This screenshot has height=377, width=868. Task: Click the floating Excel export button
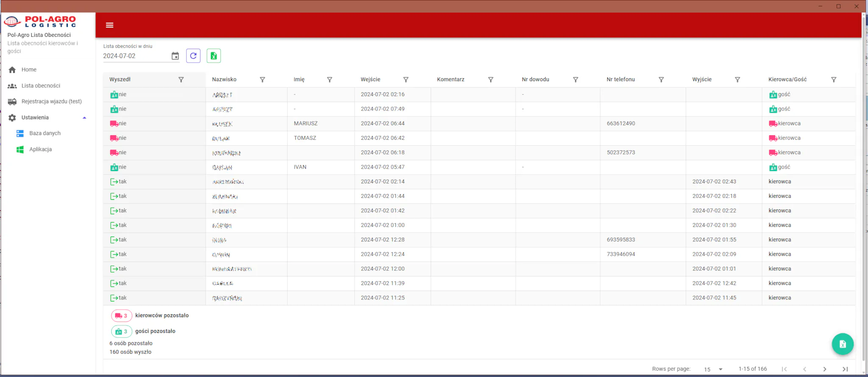point(842,344)
